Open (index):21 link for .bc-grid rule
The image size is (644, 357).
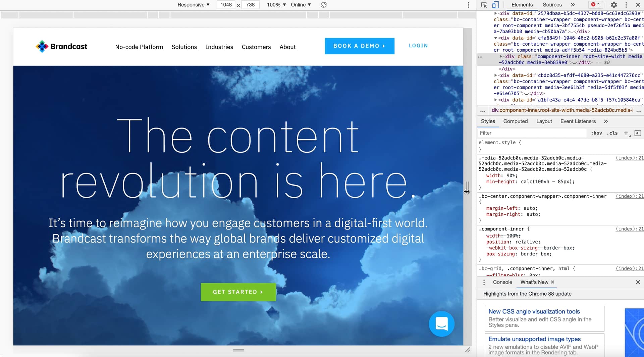click(x=630, y=268)
